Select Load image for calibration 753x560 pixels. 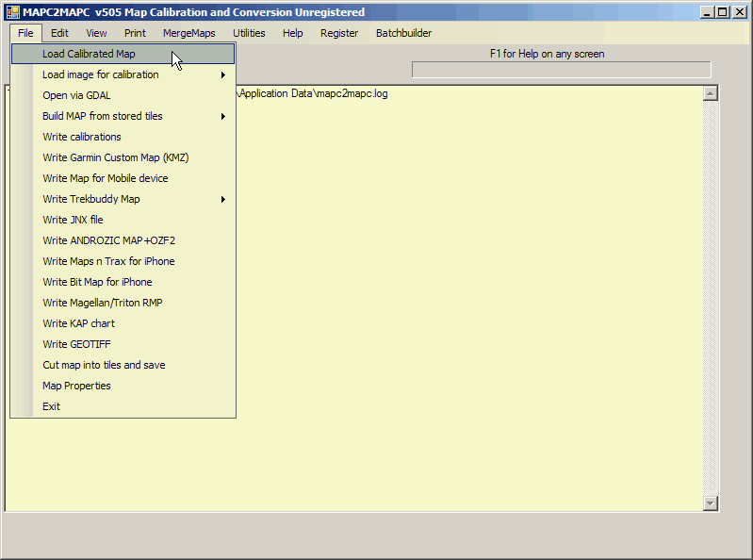click(x=123, y=74)
